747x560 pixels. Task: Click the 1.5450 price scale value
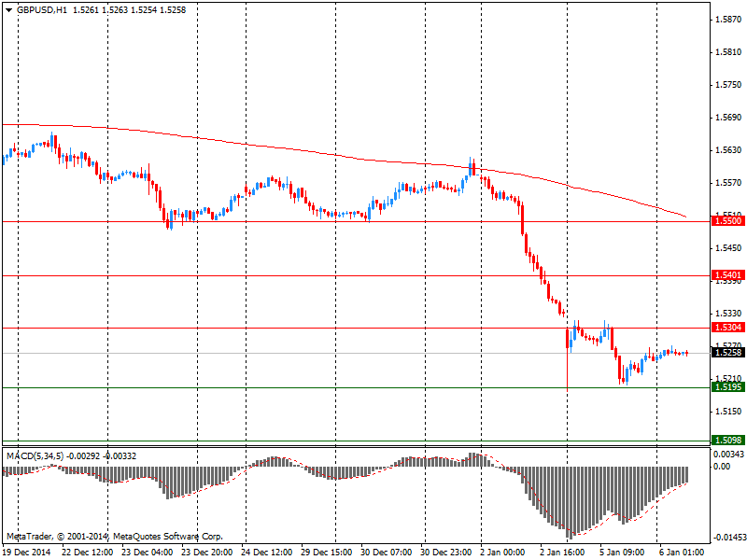(x=728, y=248)
